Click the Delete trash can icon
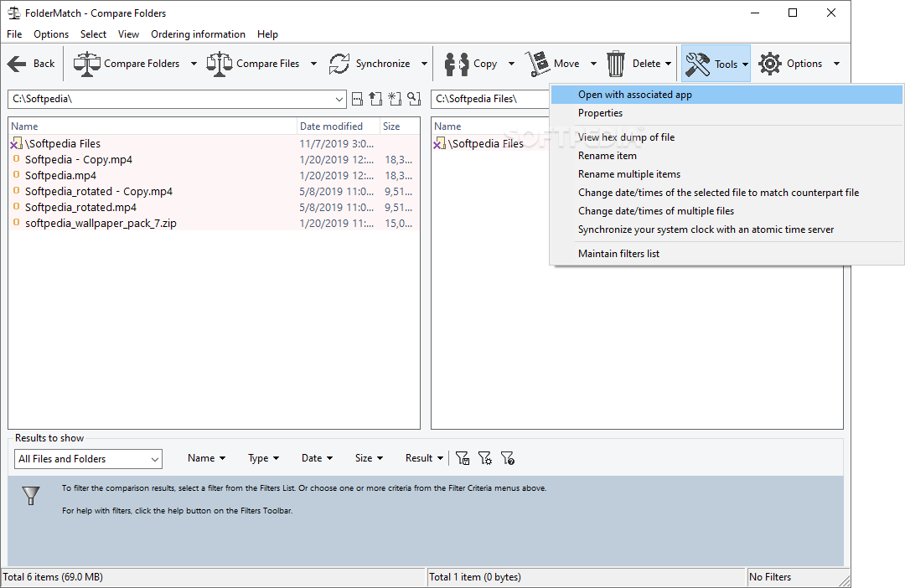905x588 pixels. click(x=616, y=64)
